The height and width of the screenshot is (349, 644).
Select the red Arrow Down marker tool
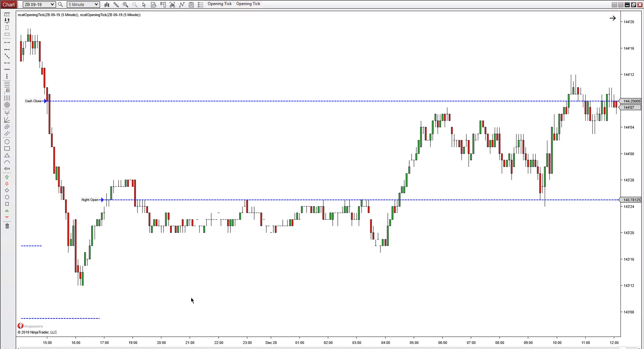7,184
